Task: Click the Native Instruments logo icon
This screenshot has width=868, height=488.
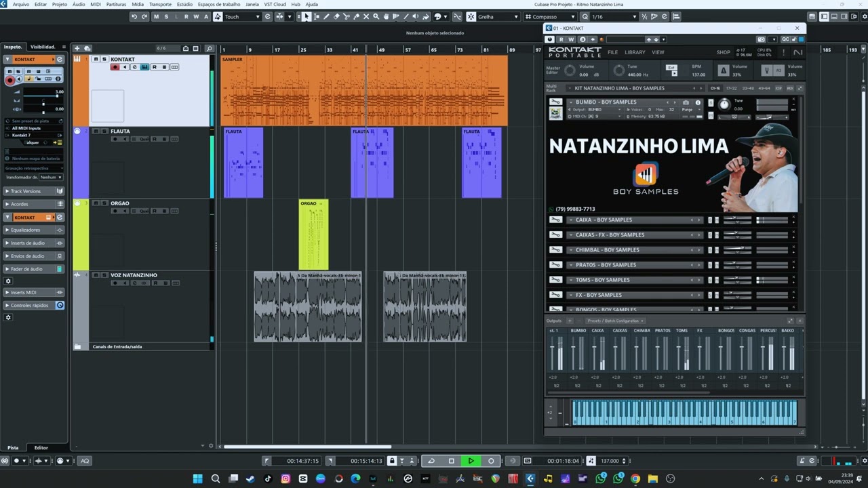Action: pos(798,52)
